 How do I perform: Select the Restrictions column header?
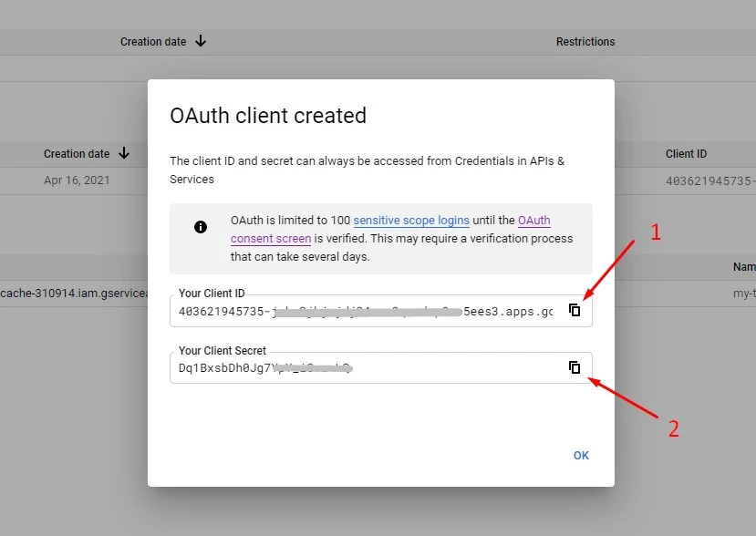(585, 42)
